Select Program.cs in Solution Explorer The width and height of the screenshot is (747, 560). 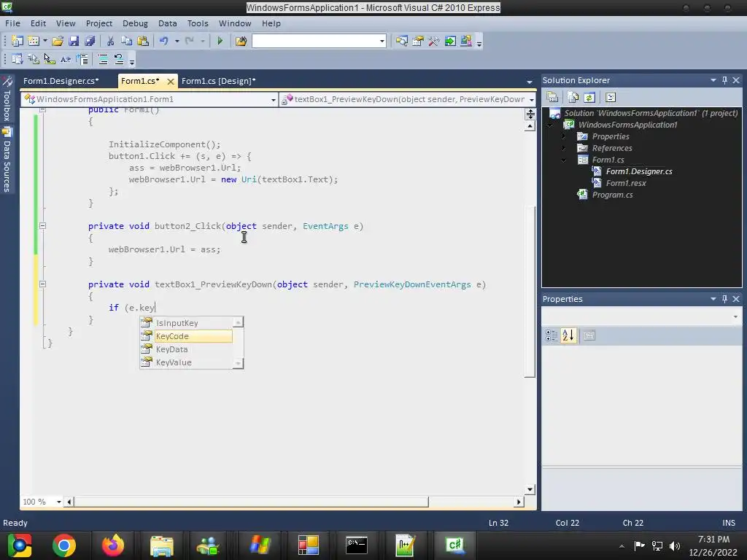[612, 195]
